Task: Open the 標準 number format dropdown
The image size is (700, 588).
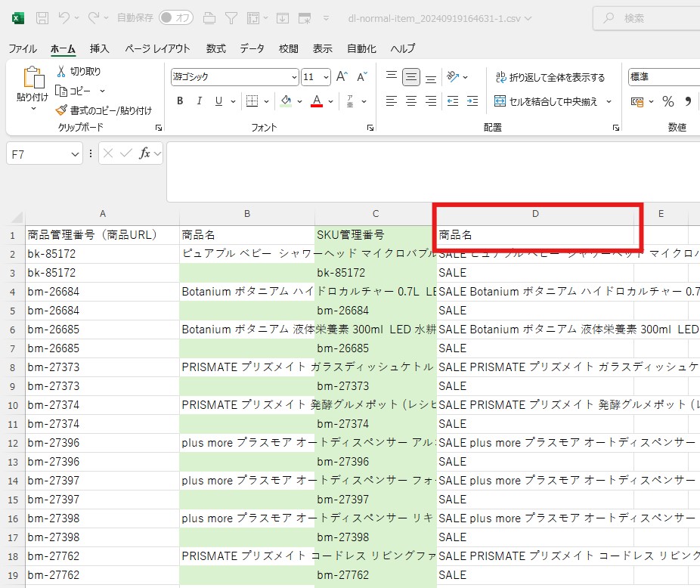Action: coord(664,77)
